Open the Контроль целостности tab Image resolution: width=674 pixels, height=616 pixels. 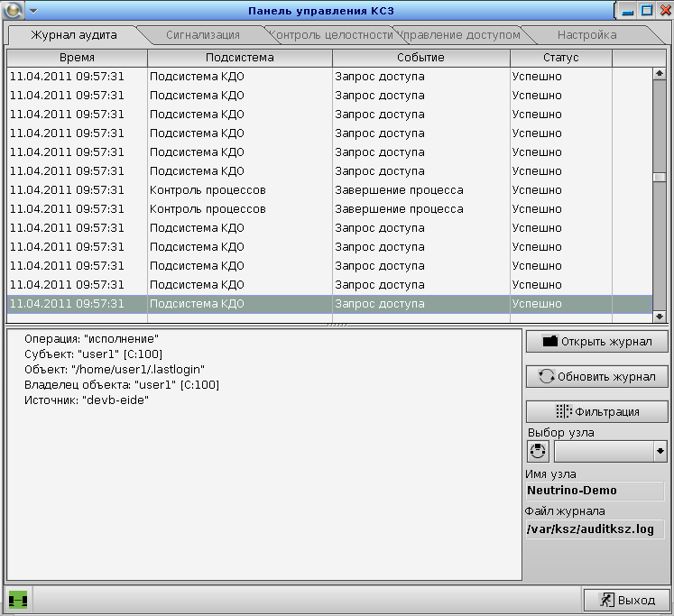(x=330, y=35)
